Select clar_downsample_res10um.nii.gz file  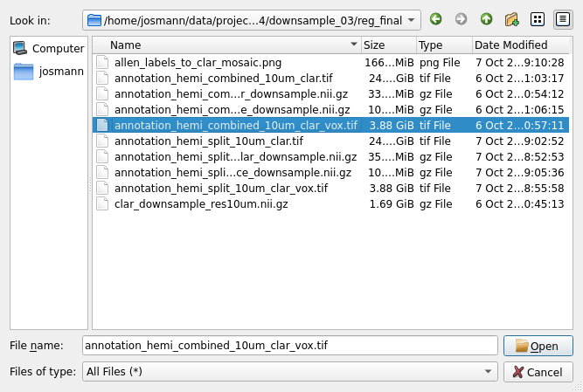click(330, 204)
